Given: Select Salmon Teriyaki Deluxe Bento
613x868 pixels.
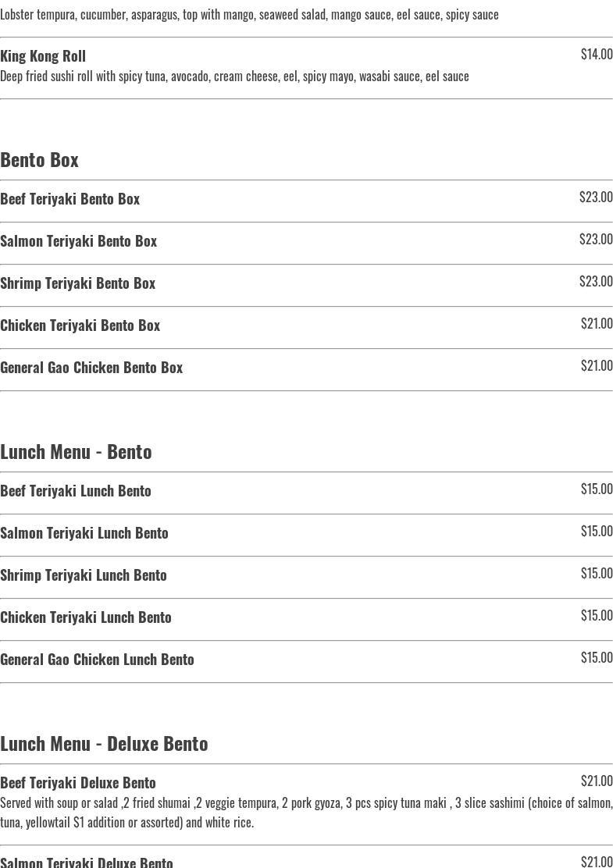Looking at the screenshot, I should (x=87, y=862).
